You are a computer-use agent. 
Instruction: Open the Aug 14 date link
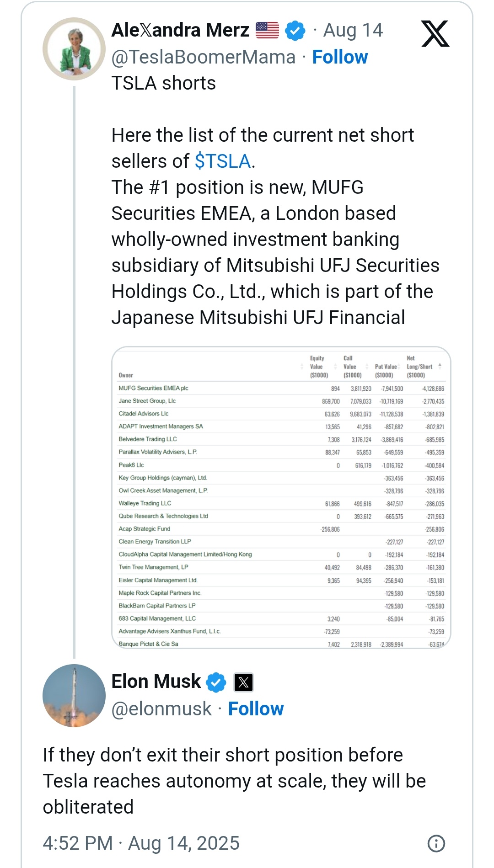[x=353, y=30]
